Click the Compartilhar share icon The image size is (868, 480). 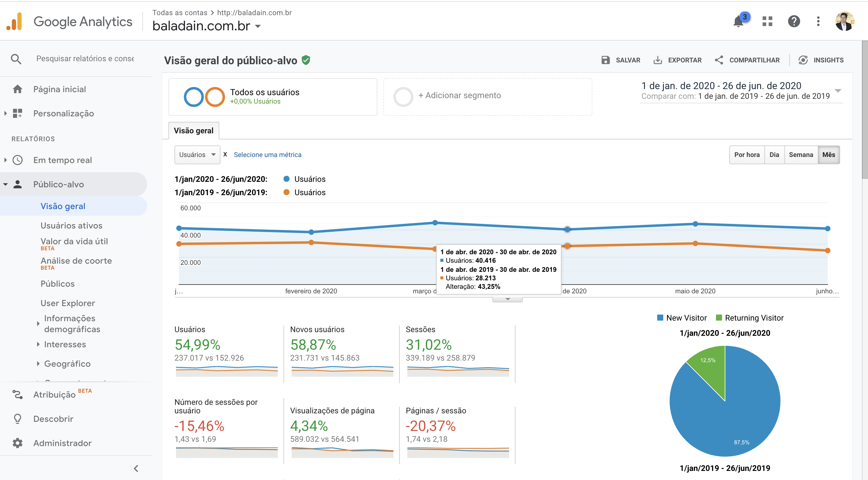719,60
